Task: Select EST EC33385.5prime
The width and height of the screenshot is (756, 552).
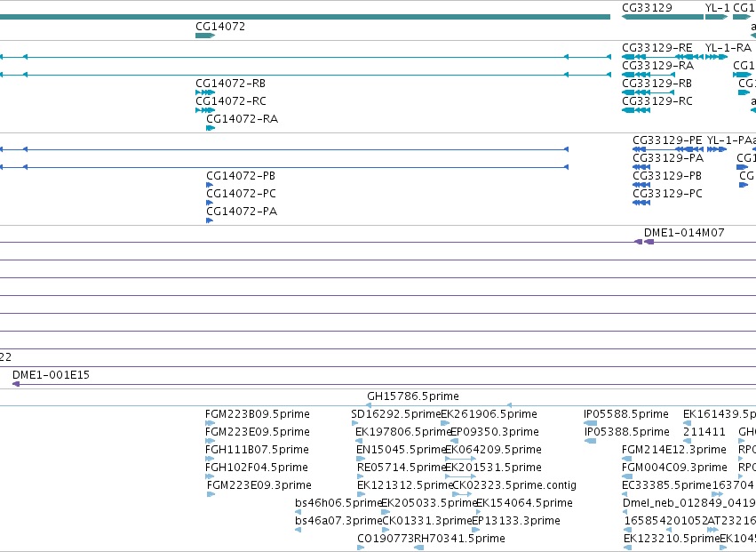Action: pyautogui.click(x=667, y=485)
